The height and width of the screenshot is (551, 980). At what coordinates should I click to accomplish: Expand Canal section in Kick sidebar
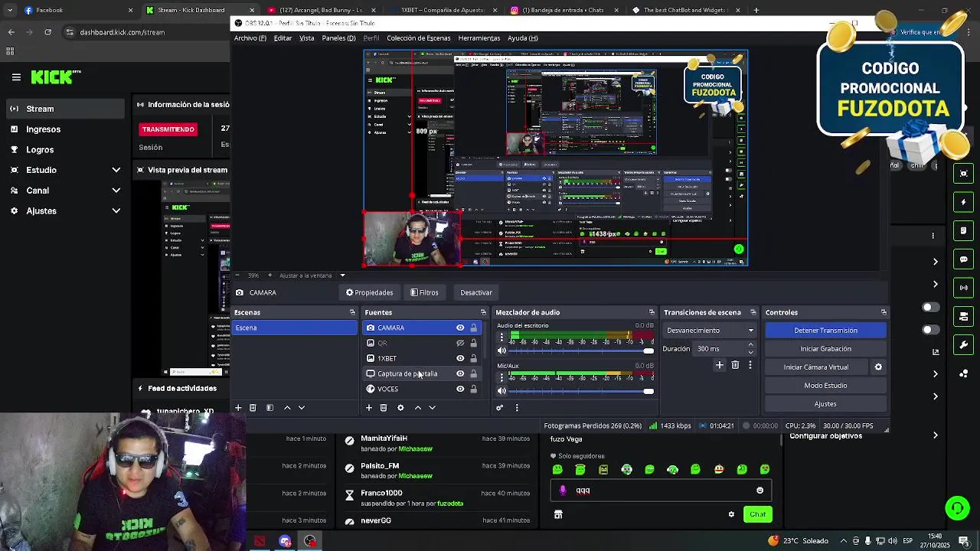116,191
